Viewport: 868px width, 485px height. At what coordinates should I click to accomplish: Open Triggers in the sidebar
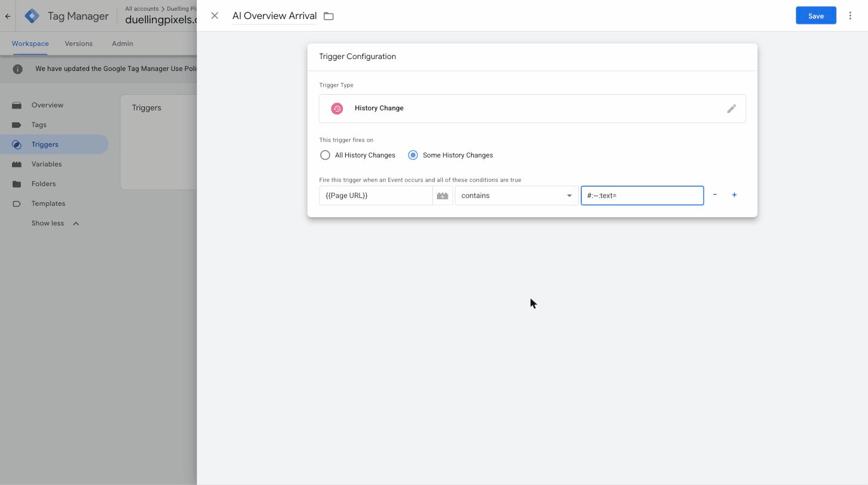coord(54,144)
